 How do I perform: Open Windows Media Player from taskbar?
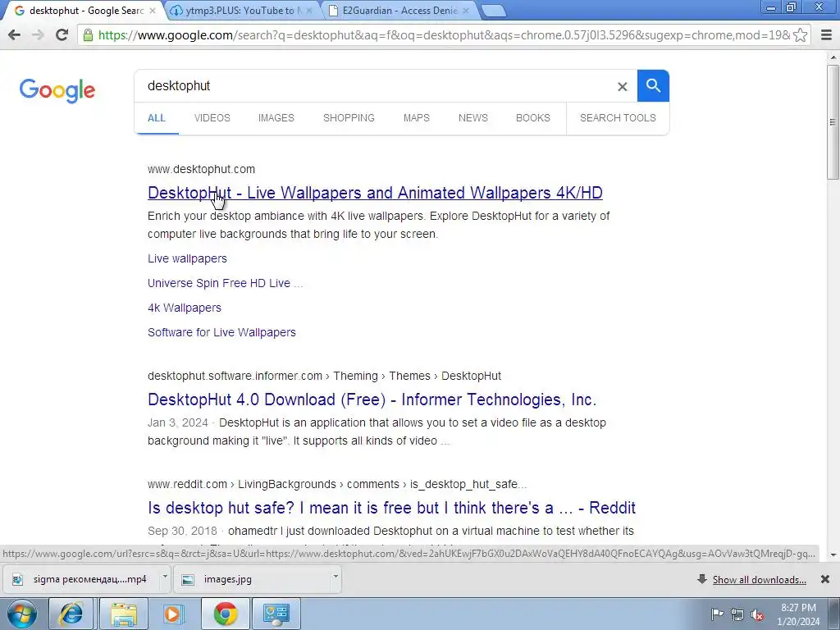tap(173, 614)
